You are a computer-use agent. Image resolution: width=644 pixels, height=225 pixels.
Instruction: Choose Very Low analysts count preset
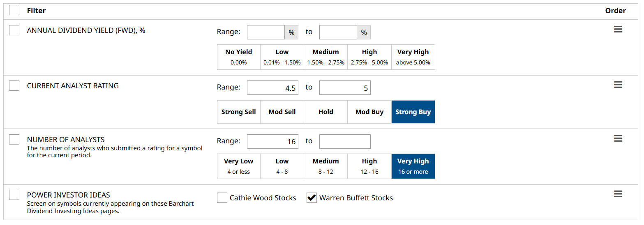239,166
